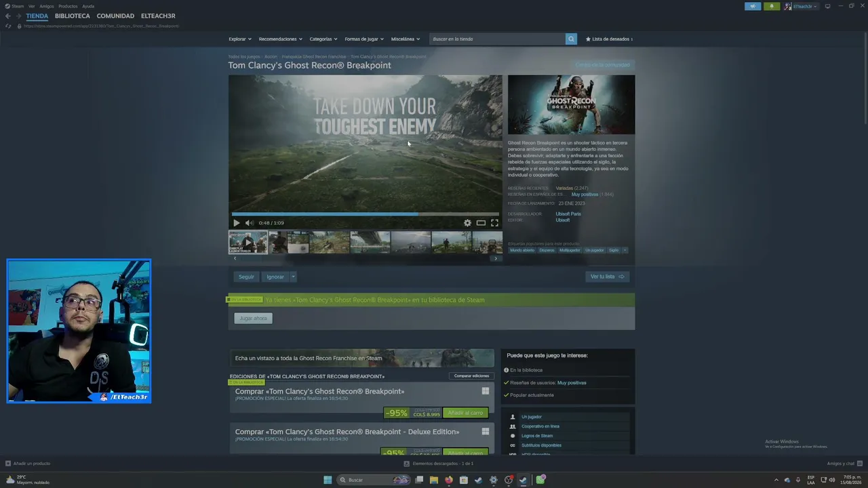Viewport: 868px width, 488px height.
Task: Open the Productos menu
Action: (68, 6)
